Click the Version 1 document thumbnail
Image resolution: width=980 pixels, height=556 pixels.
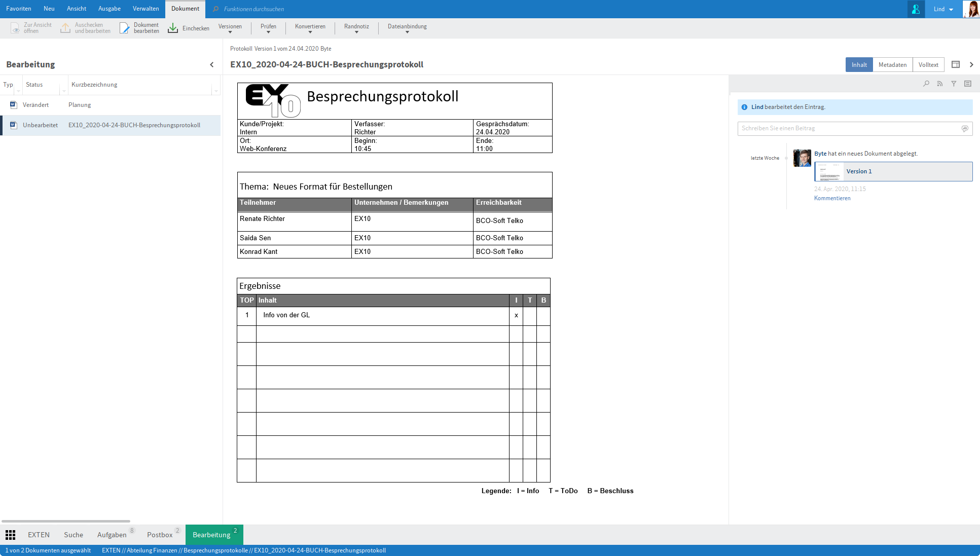[829, 172]
